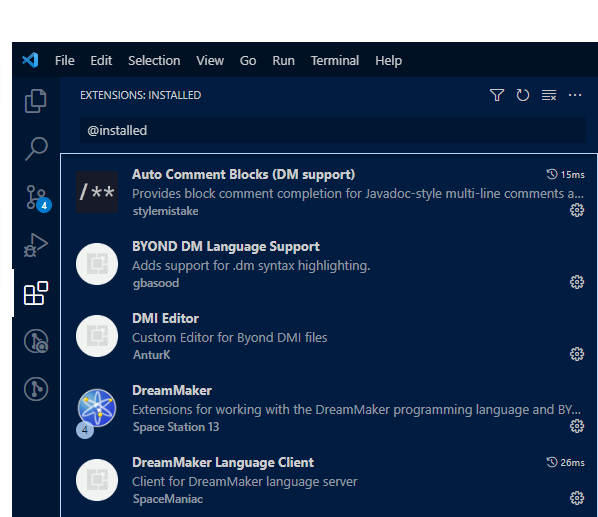Viewport: 598px width, 517px height.
Task: Open the Terminal menu
Action: 335,61
